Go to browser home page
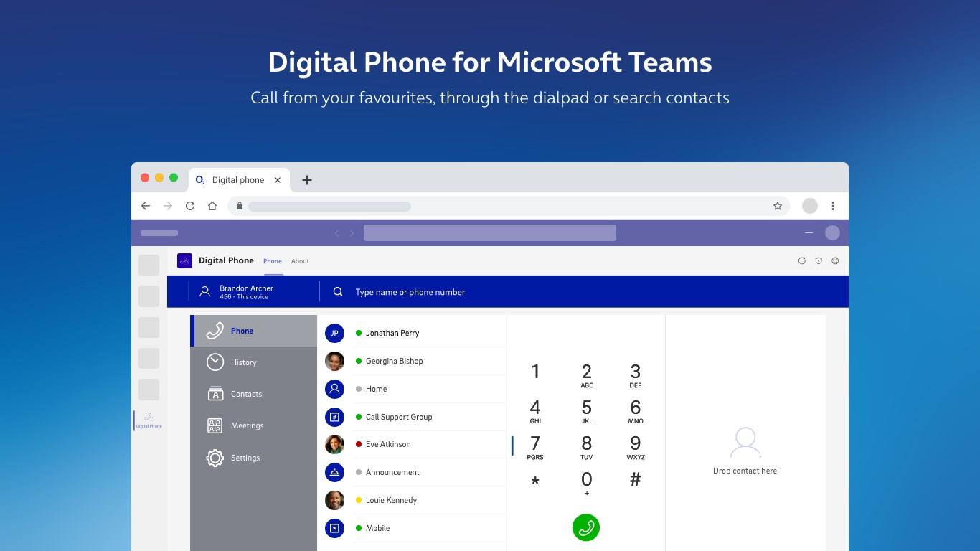This screenshot has width=980, height=551. click(212, 206)
